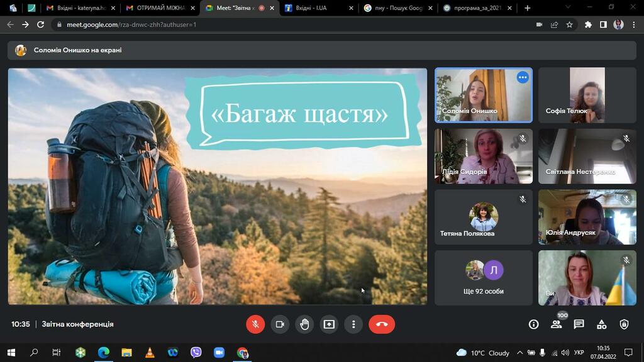Click Софія Телюк video thumbnail
Screen dimensions: 644x362
pos(587,96)
